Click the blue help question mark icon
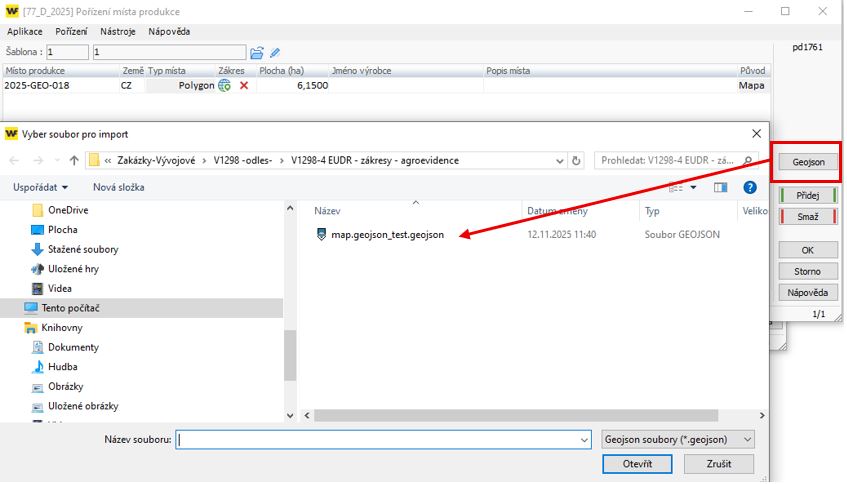This screenshot has height=484, width=847. coord(748,187)
